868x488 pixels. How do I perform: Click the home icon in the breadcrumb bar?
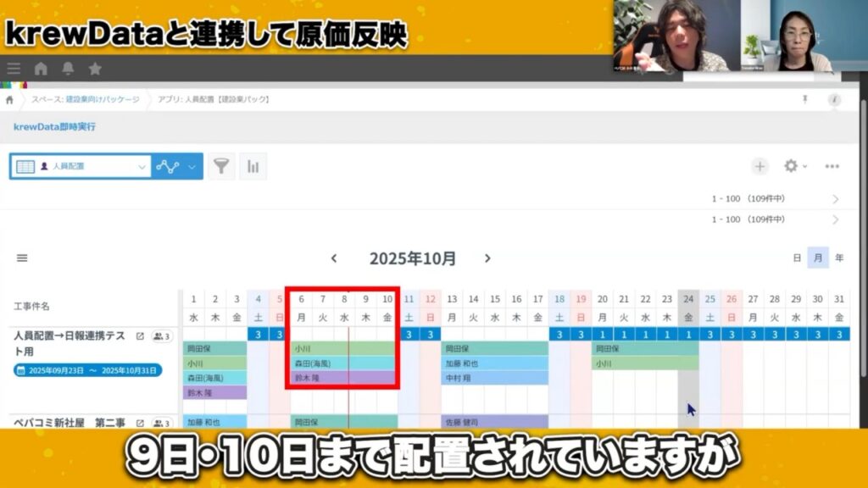(x=10, y=100)
